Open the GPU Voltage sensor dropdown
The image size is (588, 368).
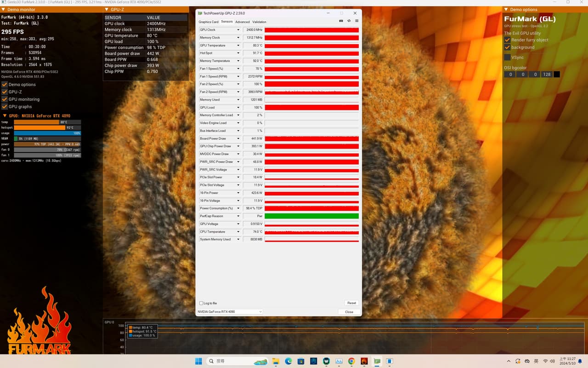tap(238, 224)
